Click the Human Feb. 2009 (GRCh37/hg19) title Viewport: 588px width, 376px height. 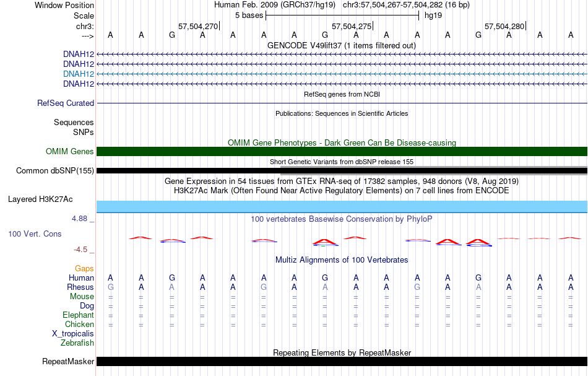click(276, 5)
